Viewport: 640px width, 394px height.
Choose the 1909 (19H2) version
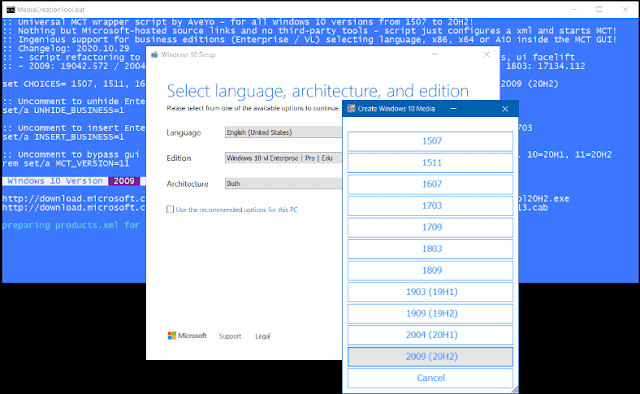430,314
